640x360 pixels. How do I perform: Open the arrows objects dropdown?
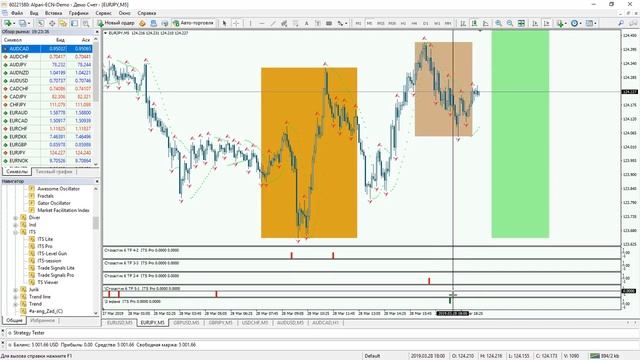[342, 23]
